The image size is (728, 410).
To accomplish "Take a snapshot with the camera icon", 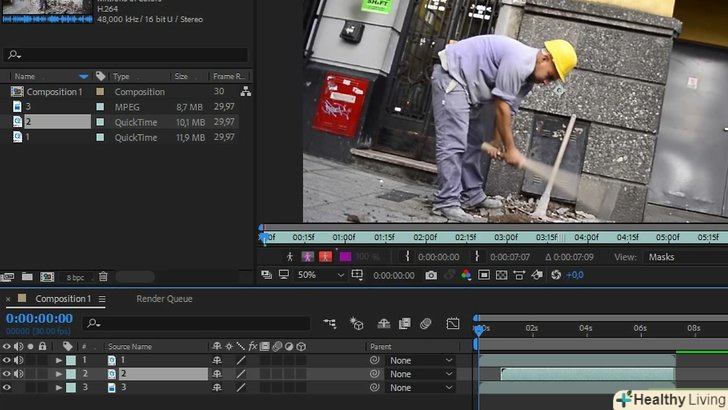I will point(430,275).
